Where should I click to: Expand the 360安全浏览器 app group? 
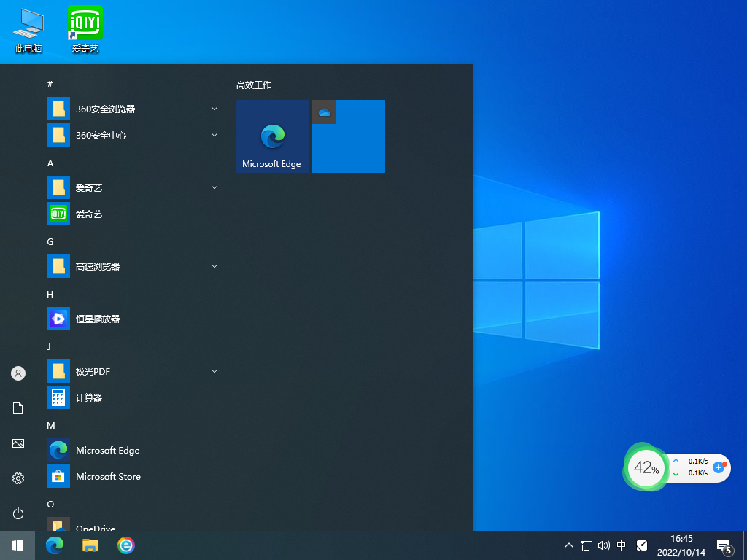214,108
